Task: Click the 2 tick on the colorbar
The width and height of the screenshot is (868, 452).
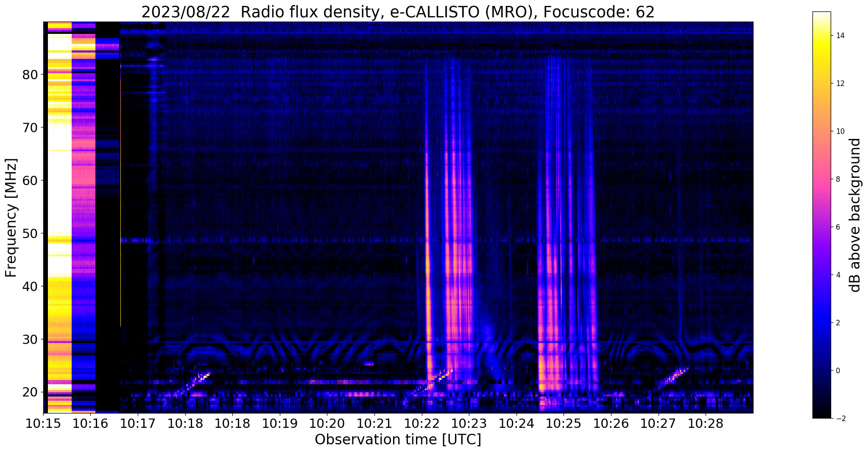Action: tap(837, 323)
